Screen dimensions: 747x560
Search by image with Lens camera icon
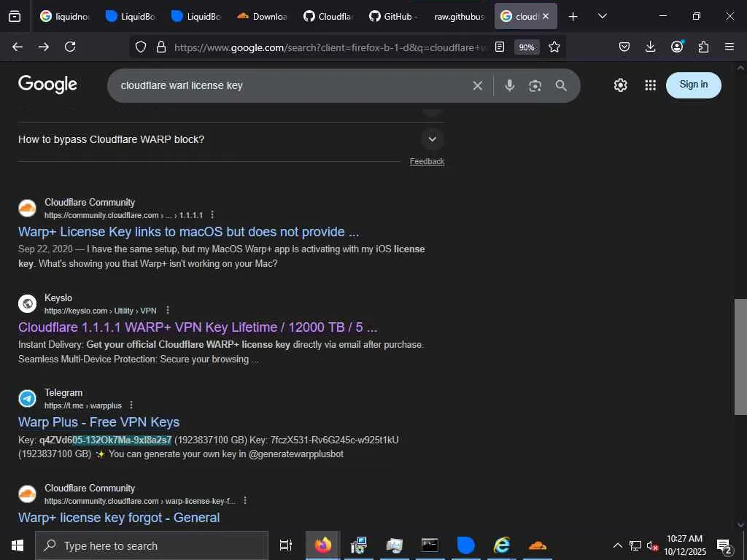coord(535,86)
